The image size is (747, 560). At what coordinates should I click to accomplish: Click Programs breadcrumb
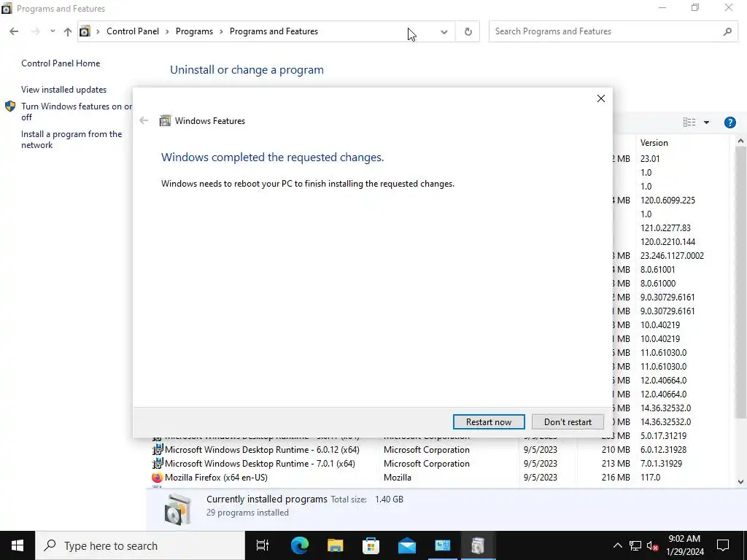pos(194,31)
